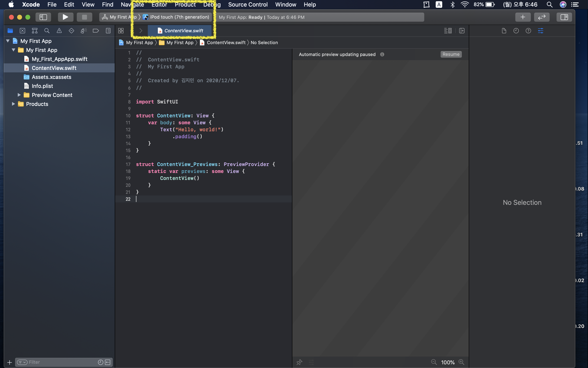Open the Help menu

tap(310, 4)
